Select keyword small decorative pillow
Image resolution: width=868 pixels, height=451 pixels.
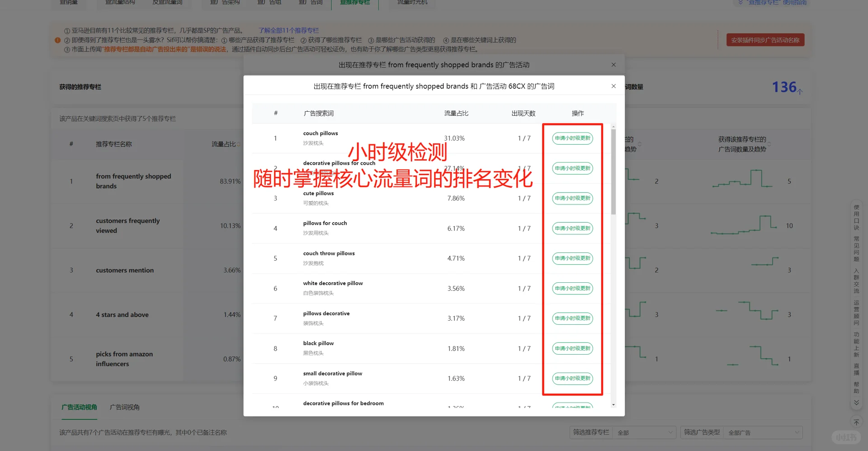tap(332, 374)
